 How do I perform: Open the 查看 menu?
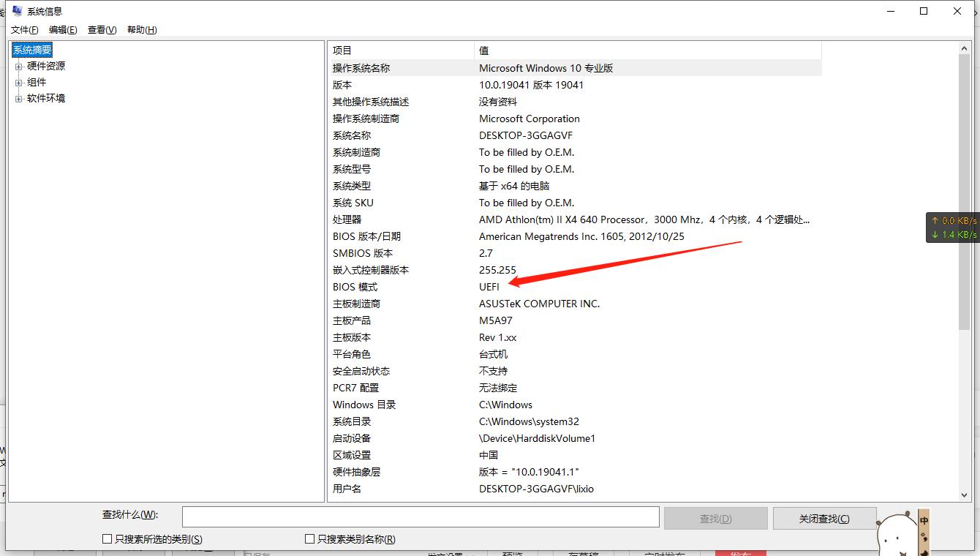click(x=102, y=29)
